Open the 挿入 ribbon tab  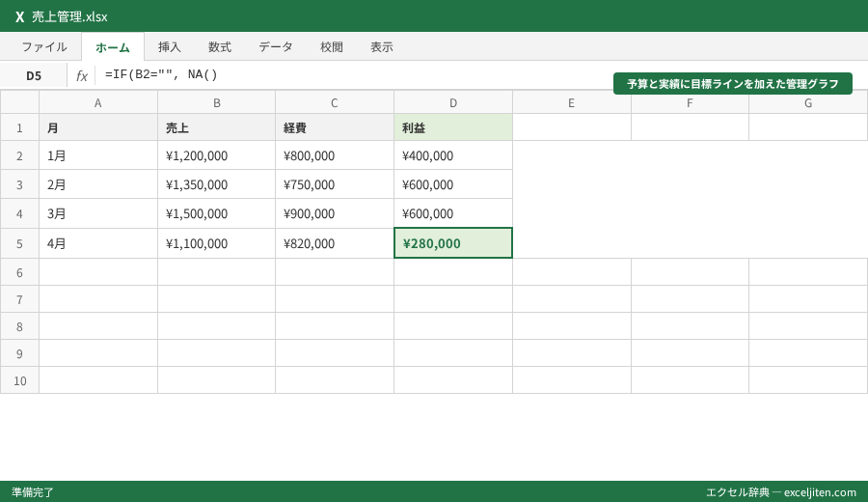(170, 47)
